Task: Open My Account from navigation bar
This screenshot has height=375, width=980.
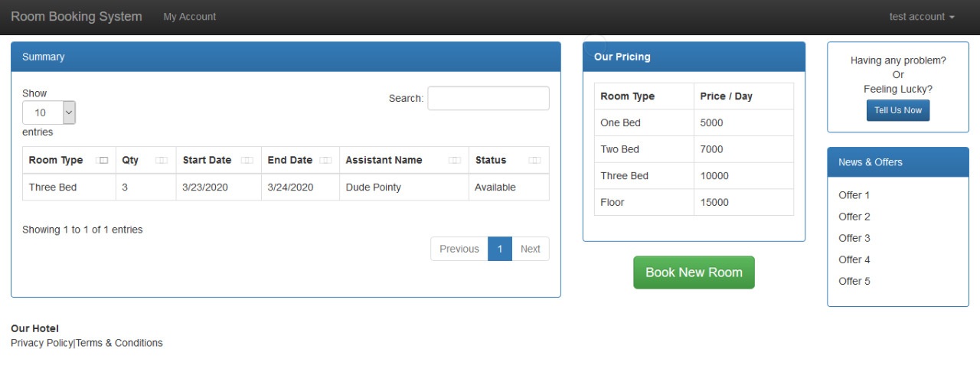Action: click(189, 17)
